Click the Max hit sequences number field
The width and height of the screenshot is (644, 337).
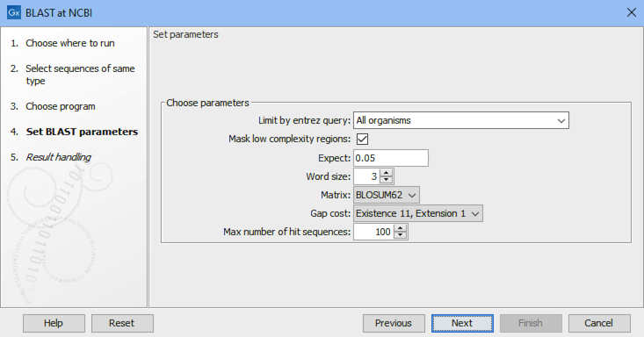coord(373,232)
